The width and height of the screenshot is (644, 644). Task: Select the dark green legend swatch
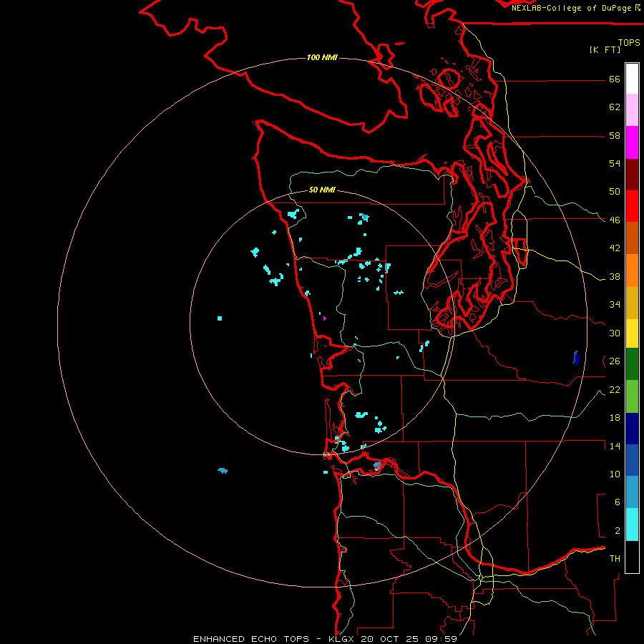click(x=632, y=364)
